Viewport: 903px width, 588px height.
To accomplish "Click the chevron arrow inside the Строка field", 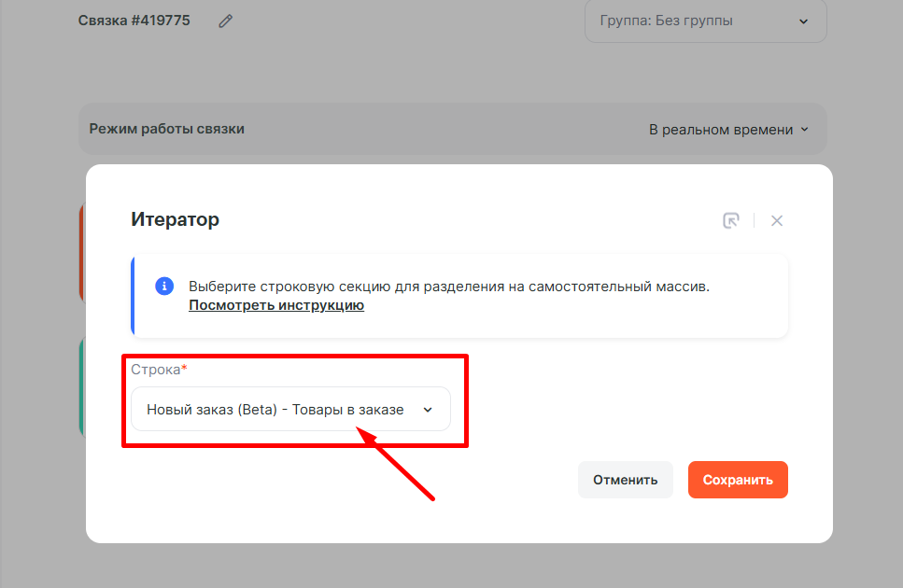I will pyautogui.click(x=428, y=410).
